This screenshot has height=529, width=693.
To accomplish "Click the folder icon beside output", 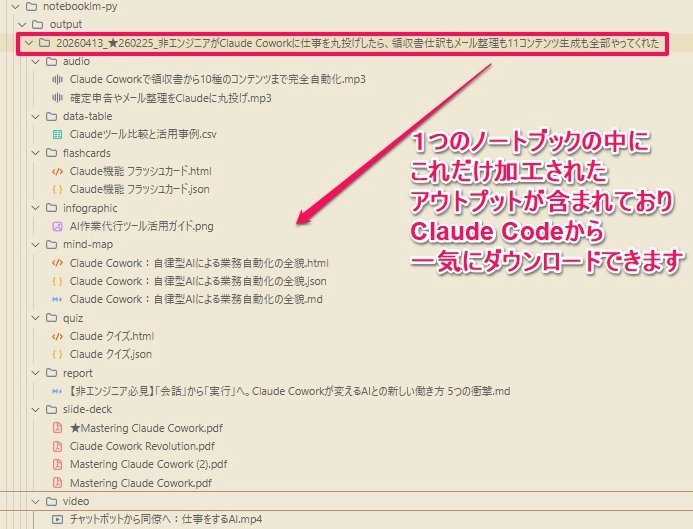I will click(x=38, y=24).
